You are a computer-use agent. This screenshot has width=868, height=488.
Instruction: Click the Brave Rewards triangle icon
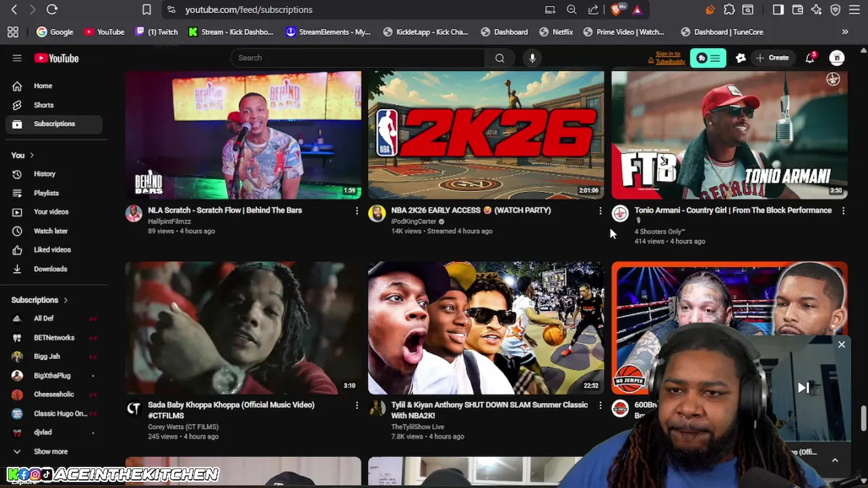click(x=637, y=9)
